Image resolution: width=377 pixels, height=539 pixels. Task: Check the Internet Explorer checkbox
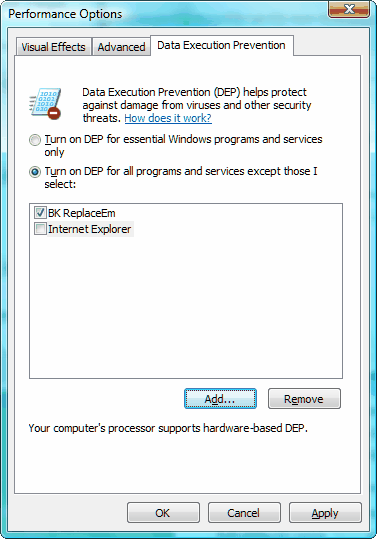pos(40,229)
